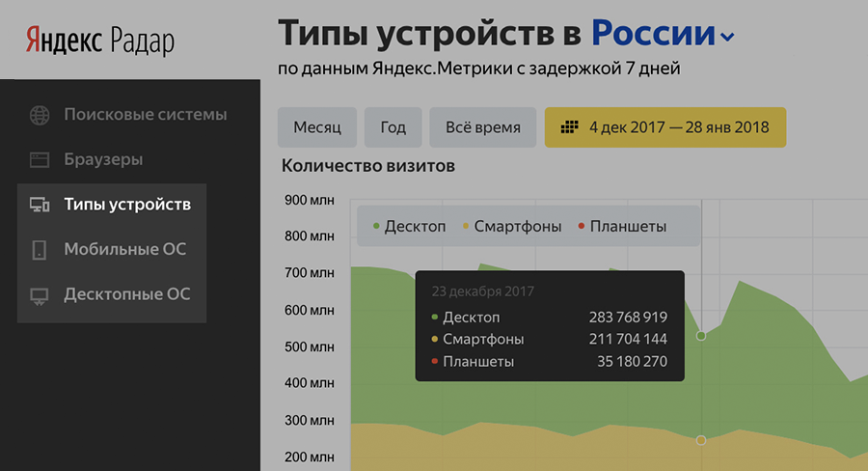Select the Всё время period button
The width and height of the screenshot is (868, 471).
tap(483, 127)
